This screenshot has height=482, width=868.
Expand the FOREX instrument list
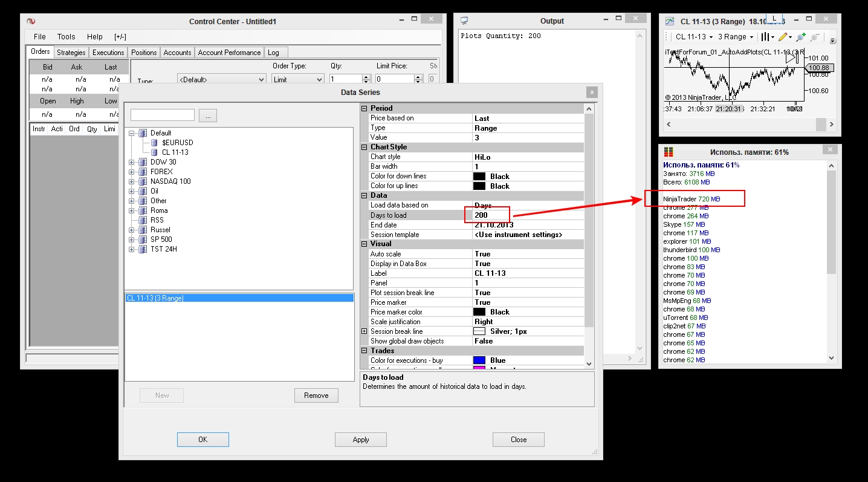[132, 172]
